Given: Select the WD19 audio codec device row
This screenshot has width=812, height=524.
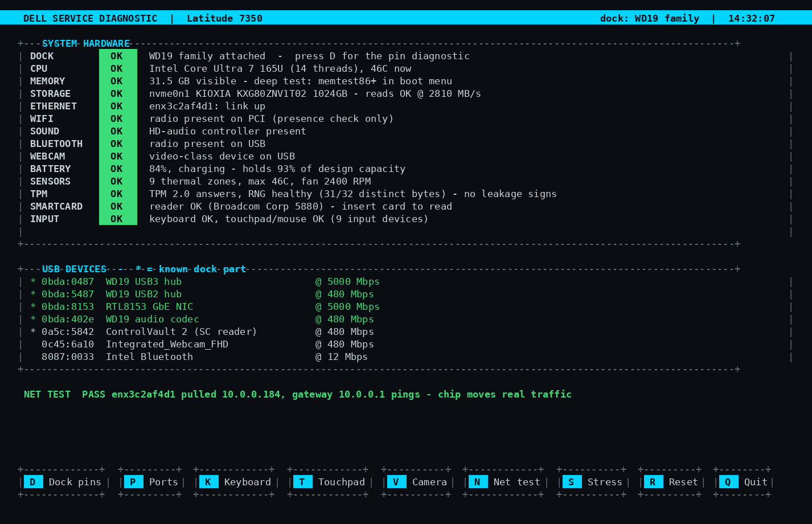Looking at the screenshot, I should pos(202,319).
